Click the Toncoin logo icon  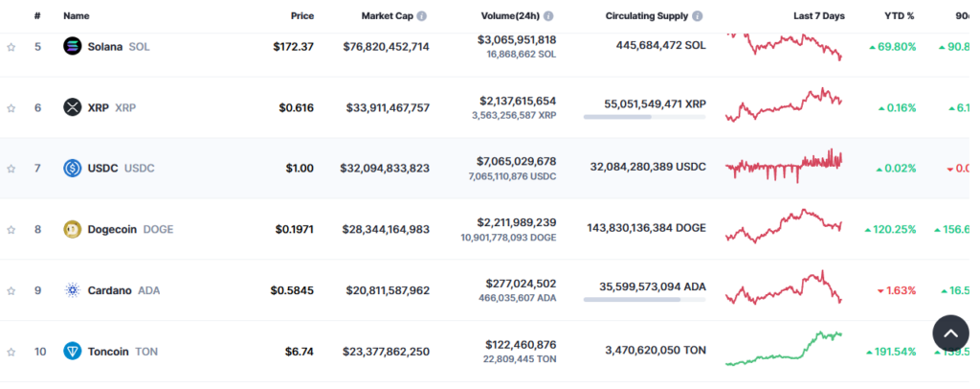[73, 351]
